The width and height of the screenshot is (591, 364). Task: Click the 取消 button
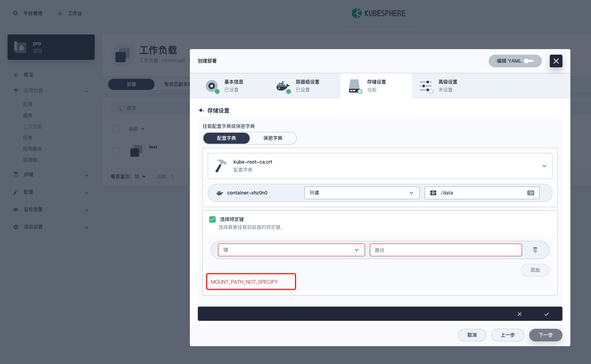472,335
